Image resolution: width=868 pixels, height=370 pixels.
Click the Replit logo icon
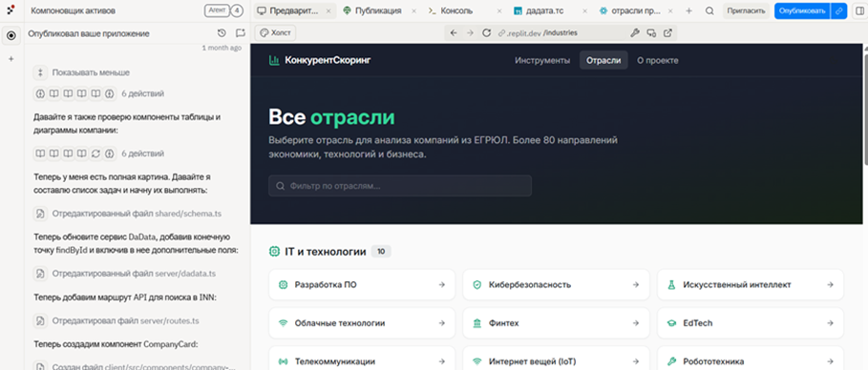coord(11,10)
